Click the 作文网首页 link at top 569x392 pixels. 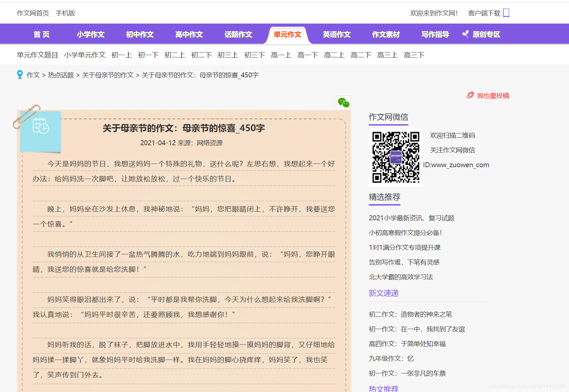33,13
